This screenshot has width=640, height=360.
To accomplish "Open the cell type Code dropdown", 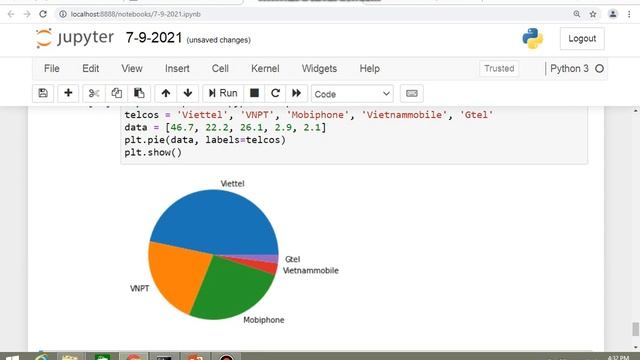I will [352, 94].
